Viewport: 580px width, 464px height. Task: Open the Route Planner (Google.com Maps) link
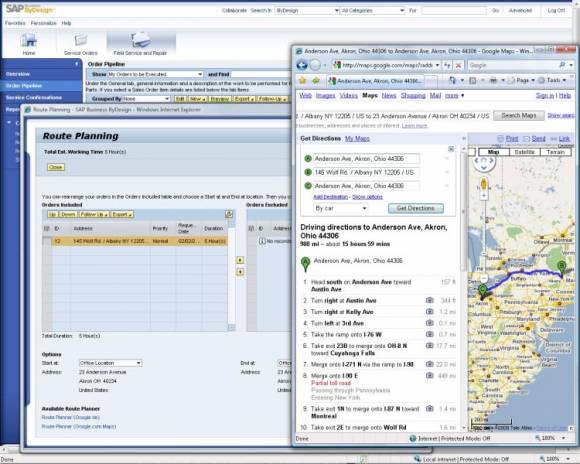79,426
